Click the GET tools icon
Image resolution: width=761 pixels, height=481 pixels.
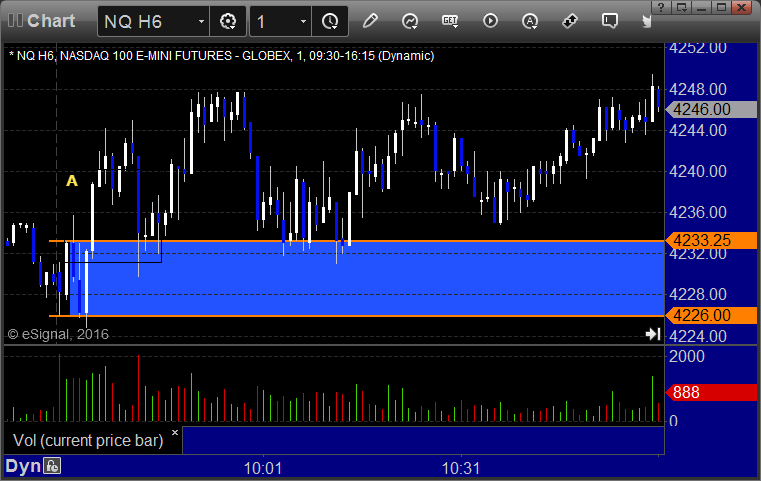tap(450, 21)
